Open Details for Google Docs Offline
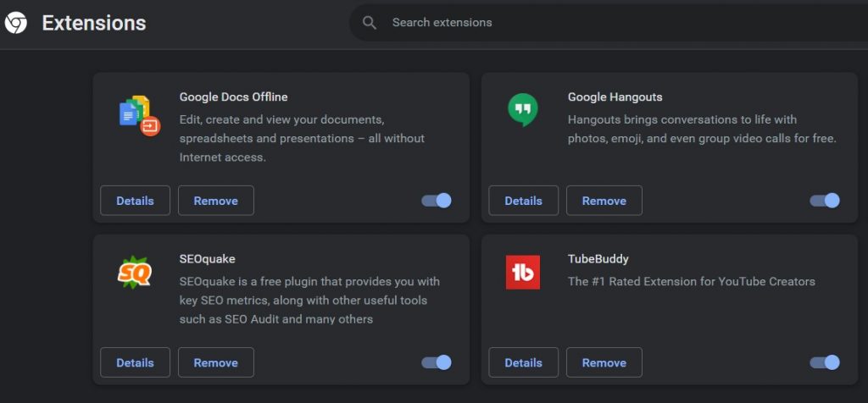 135,201
